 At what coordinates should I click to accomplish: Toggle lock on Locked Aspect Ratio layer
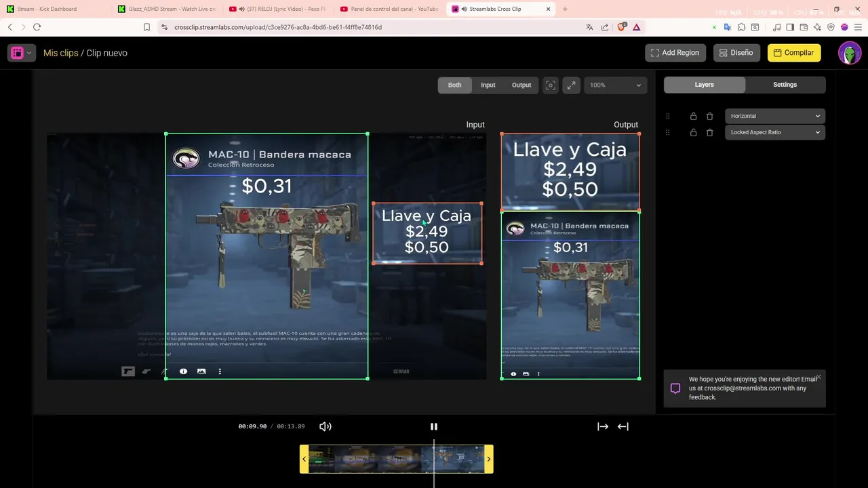click(x=693, y=132)
